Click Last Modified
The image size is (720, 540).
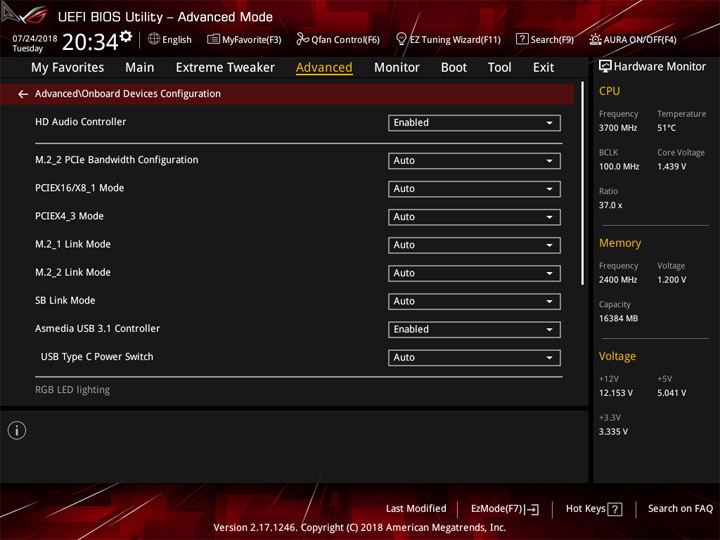pos(416,509)
